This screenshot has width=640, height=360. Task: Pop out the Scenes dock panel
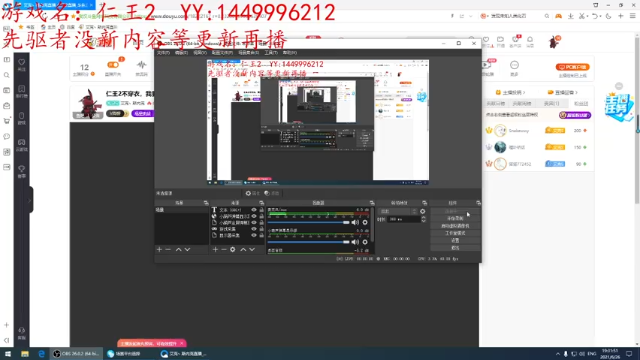coord(206,203)
